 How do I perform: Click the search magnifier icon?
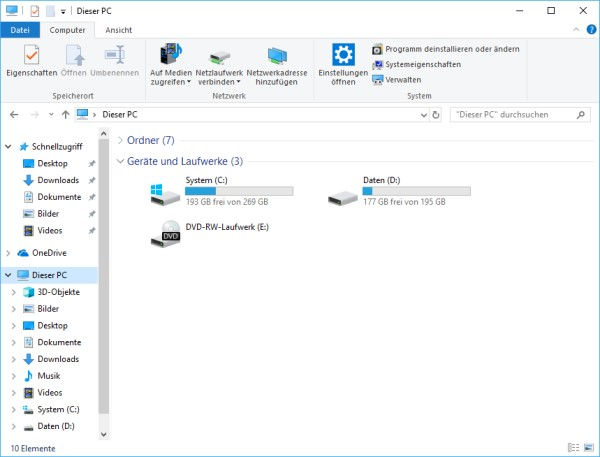click(580, 114)
